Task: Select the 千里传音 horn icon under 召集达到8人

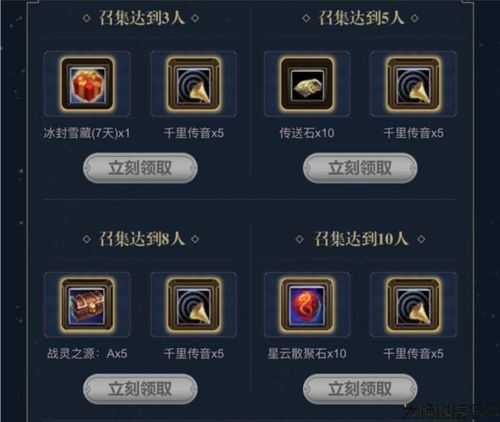Action: pos(194,305)
